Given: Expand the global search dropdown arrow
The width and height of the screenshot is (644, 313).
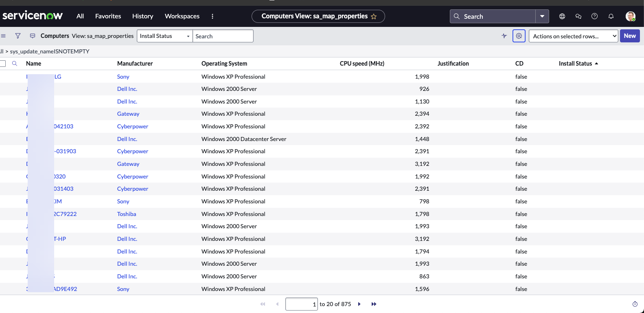Looking at the screenshot, I should [x=542, y=16].
